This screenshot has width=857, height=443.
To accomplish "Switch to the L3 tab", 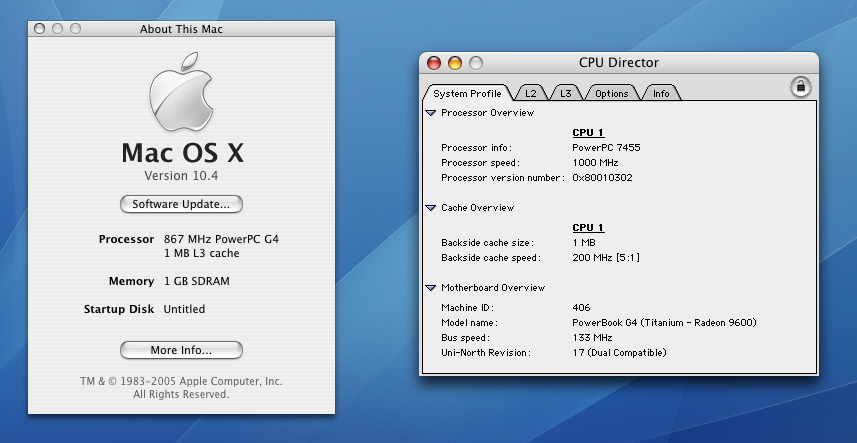I will pyautogui.click(x=566, y=93).
